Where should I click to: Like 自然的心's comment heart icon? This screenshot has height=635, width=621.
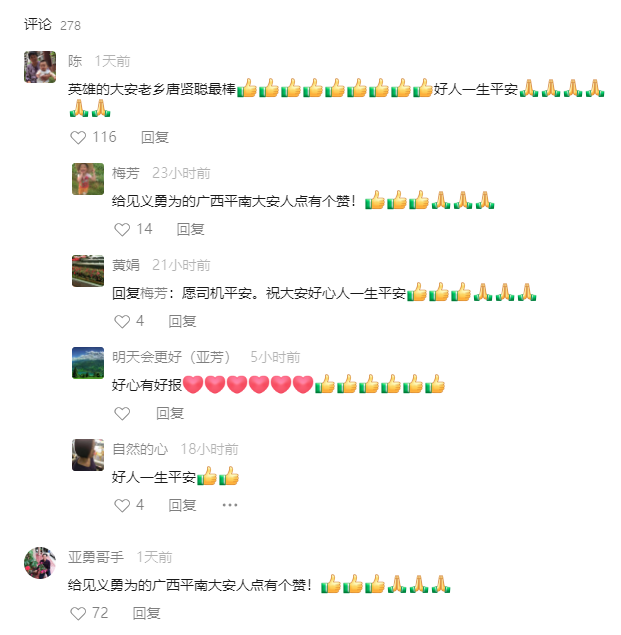122,505
